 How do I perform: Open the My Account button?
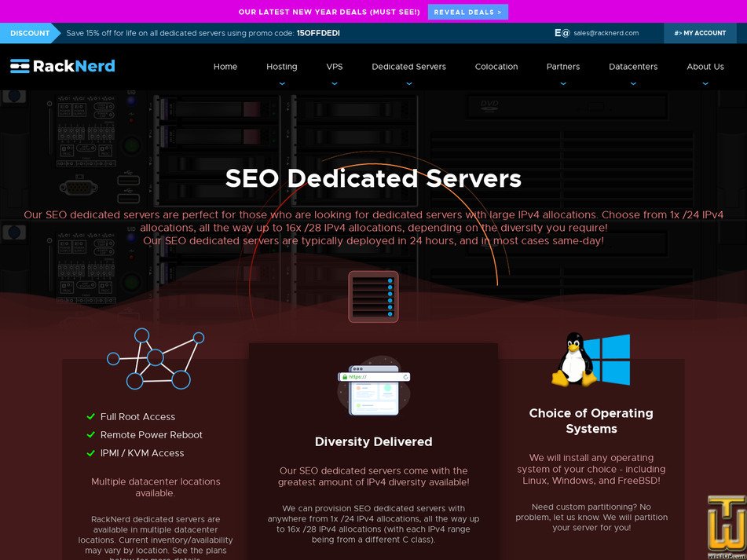pos(700,33)
